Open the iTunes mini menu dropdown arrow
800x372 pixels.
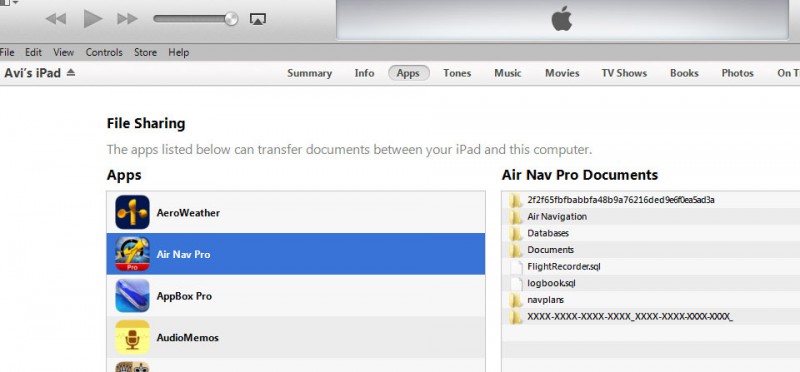pos(15,3)
